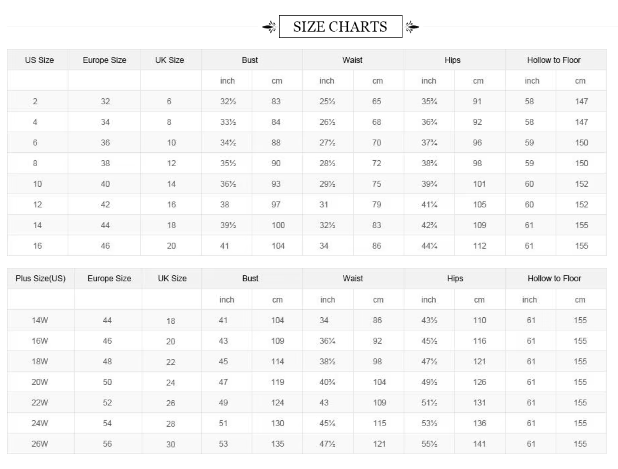The height and width of the screenshot is (469, 618).
Task: Click the SIZE CHARTS title box
Action: pyautogui.click(x=340, y=27)
